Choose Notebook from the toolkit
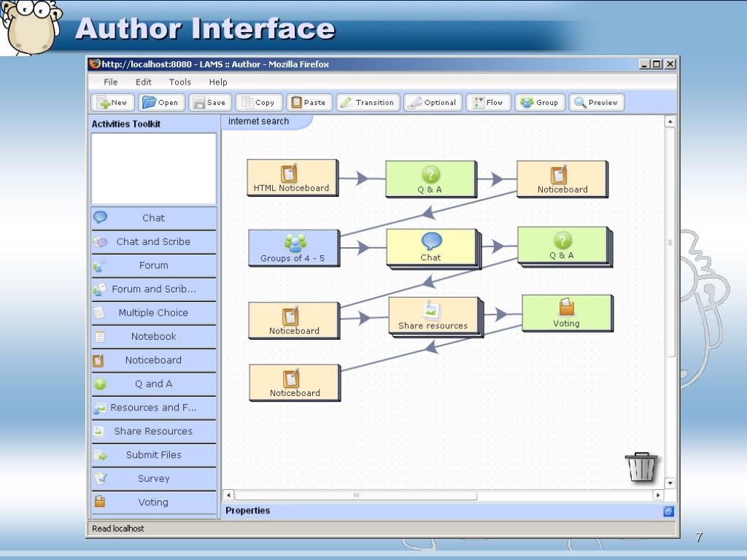Viewport: 747px width, 560px height. (153, 337)
